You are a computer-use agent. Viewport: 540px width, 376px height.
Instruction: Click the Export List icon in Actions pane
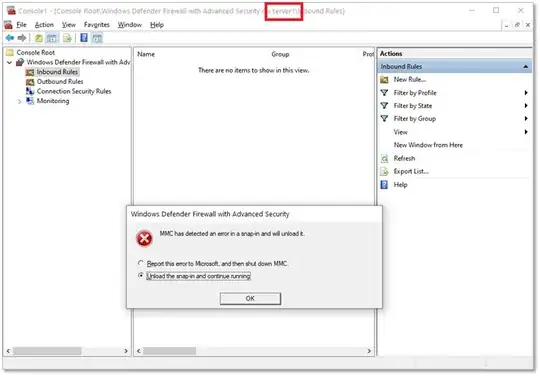(x=384, y=171)
